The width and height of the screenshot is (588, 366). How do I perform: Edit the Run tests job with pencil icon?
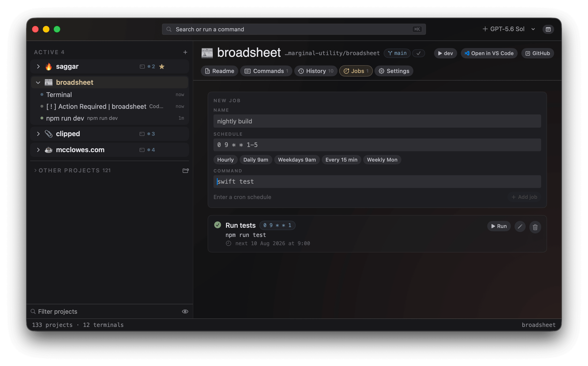[x=520, y=227]
